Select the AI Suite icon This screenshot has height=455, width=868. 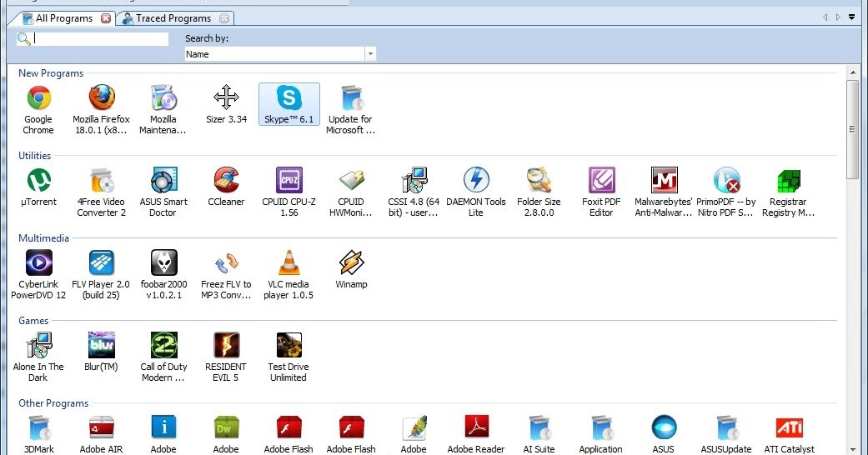coord(539,427)
